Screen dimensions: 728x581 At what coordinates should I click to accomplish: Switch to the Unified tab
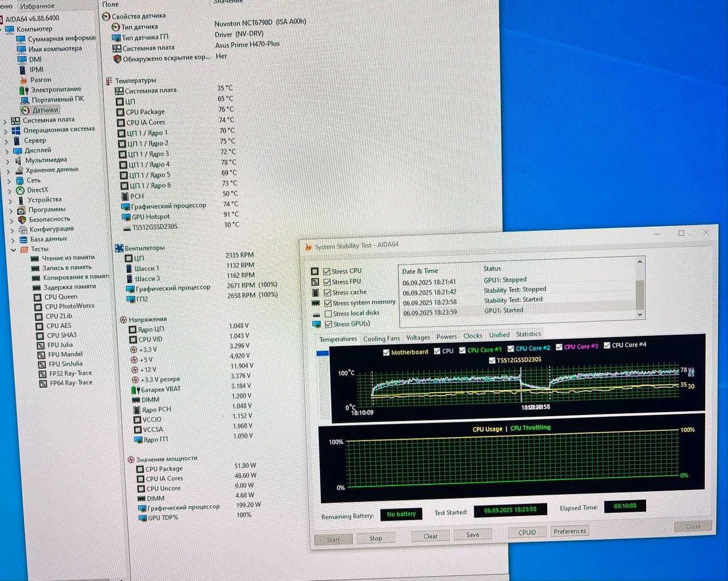[x=499, y=335]
